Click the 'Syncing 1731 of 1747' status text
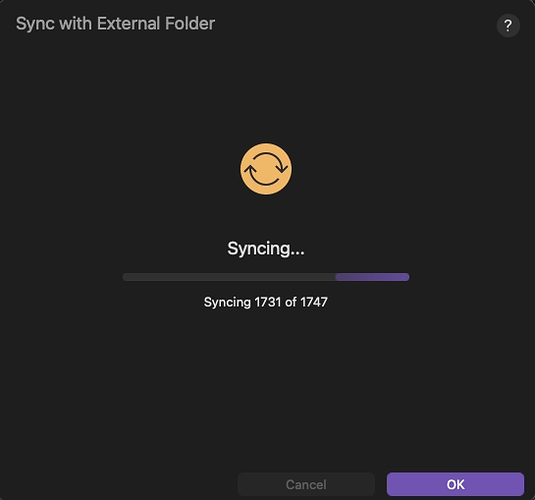 pyautogui.click(x=265, y=302)
